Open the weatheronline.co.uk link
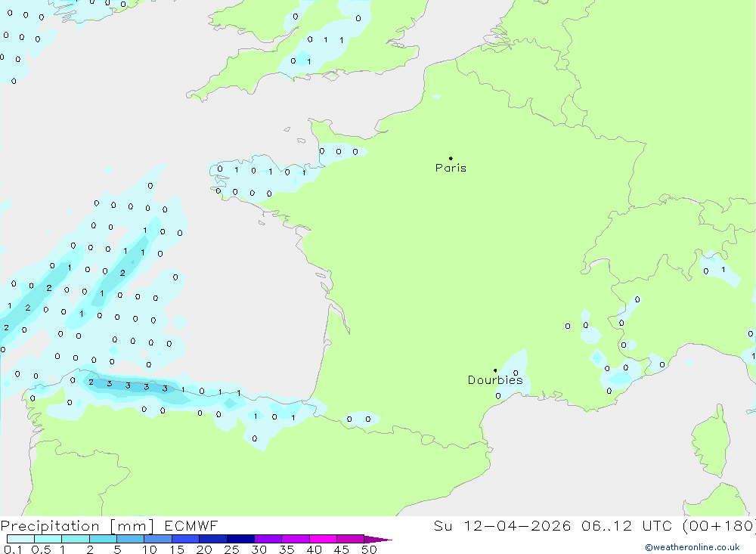The image size is (756, 554). 692,547
